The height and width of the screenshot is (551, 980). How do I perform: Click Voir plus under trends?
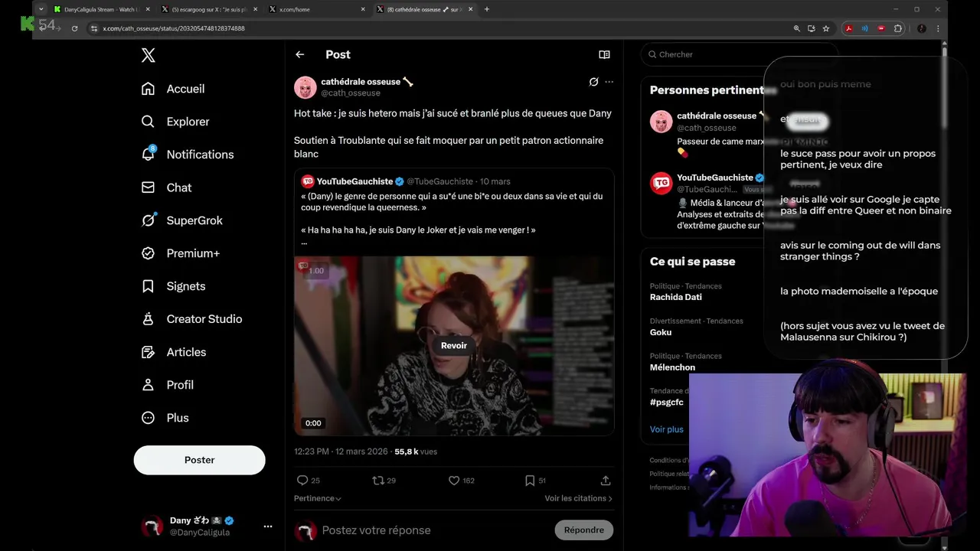click(667, 429)
